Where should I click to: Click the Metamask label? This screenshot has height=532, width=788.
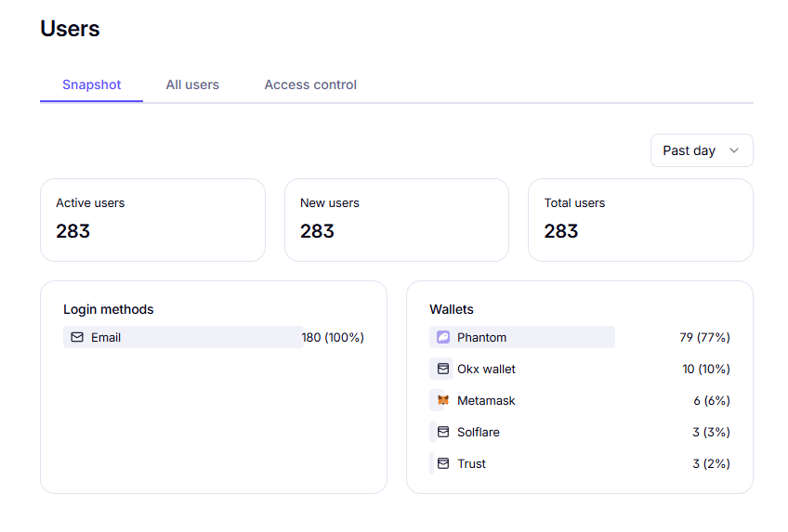pyautogui.click(x=486, y=400)
